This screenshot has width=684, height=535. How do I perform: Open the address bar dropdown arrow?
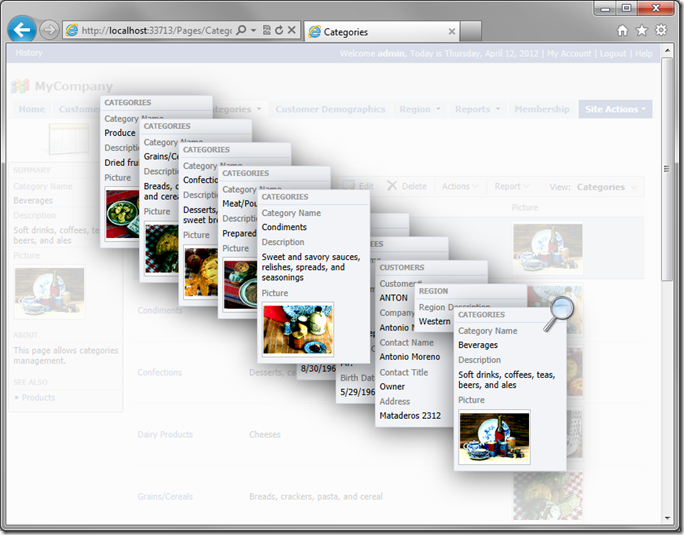click(253, 31)
